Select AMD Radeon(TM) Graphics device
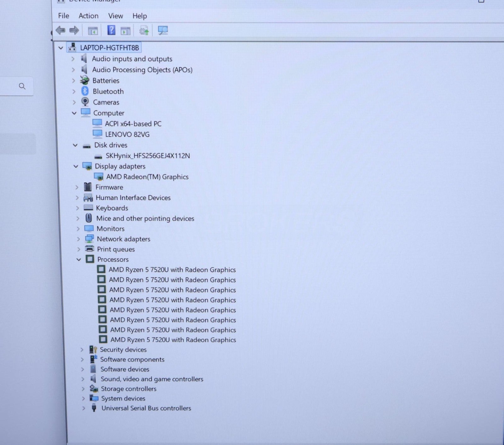The image size is (504, 445). pos(147,177)
